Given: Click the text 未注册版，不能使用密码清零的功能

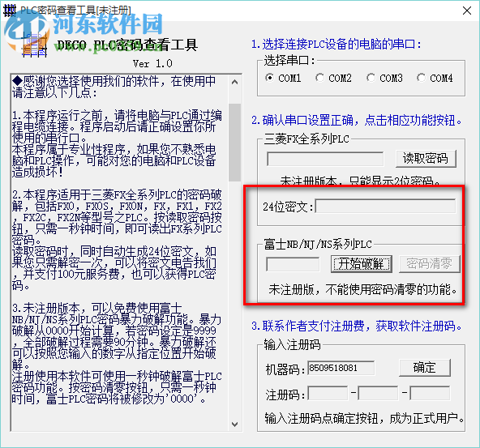Looking at the screenshot, I should [x=362, y=289].
